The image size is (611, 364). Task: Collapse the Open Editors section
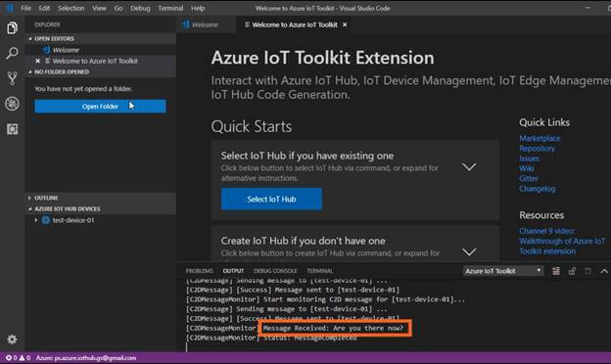tap(101, 38)
